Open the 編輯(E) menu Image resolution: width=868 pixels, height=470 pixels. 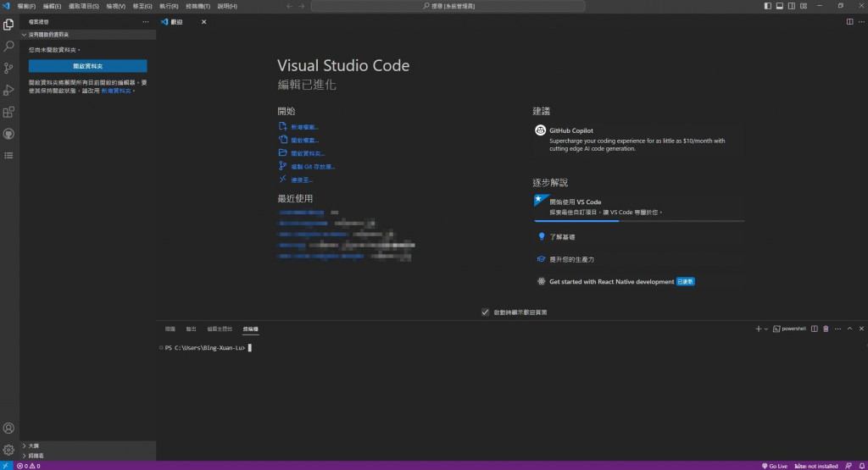[52, 6]
